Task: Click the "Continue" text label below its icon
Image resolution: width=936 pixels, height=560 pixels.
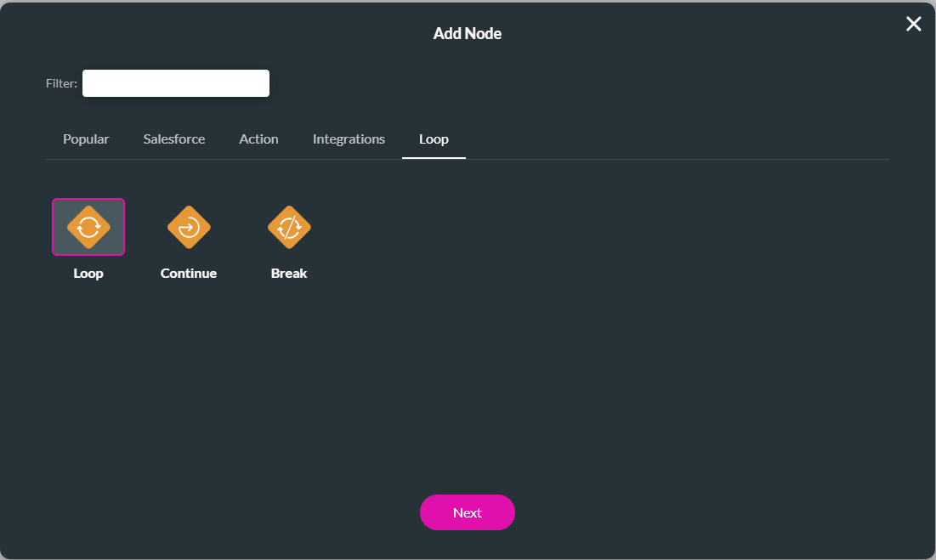Action: (x=189, y=274)
